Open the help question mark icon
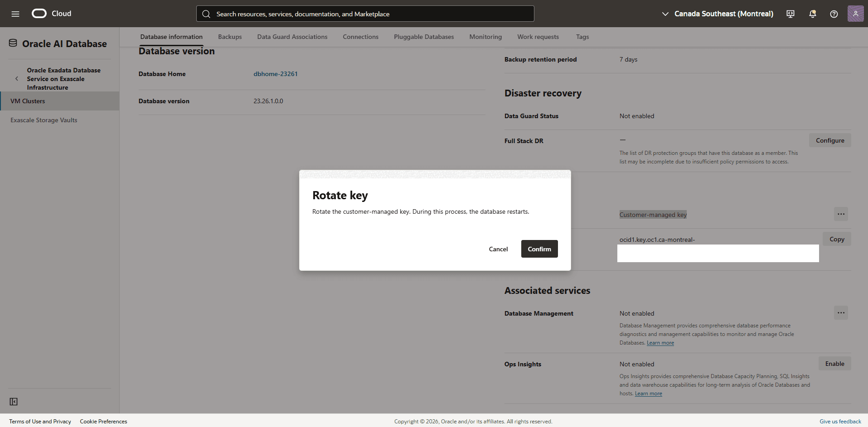 (x=834, y=14)
